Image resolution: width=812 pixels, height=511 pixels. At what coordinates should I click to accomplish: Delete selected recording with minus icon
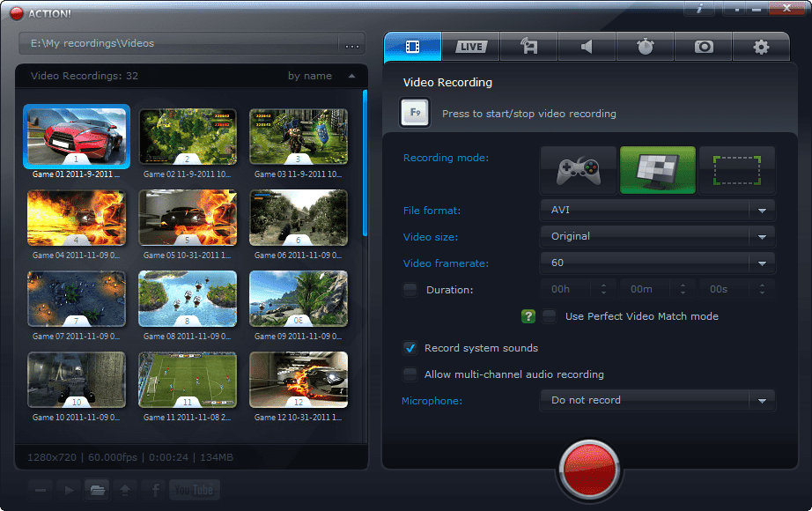click(x=41, y=490)
